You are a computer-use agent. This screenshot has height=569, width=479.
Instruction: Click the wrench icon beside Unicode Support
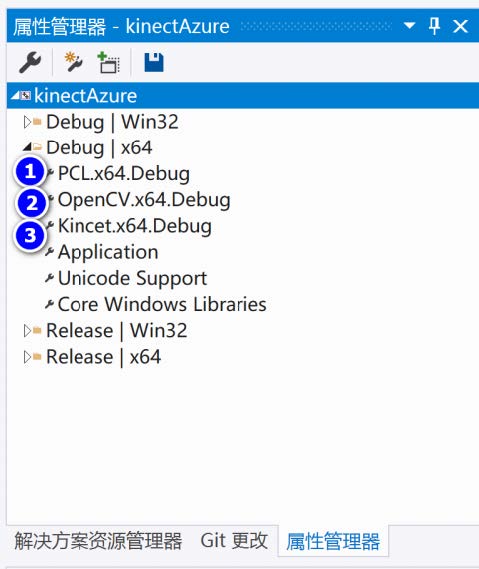pos(50,278)
